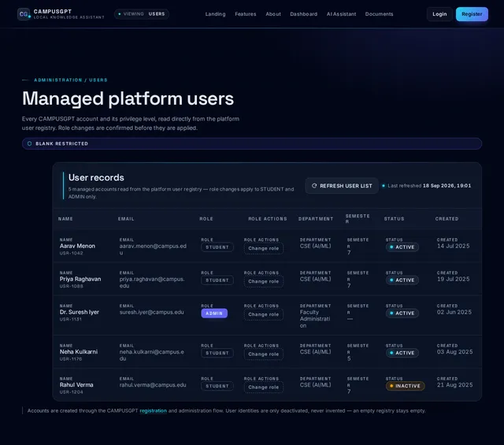
Task: Click the STUDENT role badge for Neha Kulkarni
Action: [217, 353]
